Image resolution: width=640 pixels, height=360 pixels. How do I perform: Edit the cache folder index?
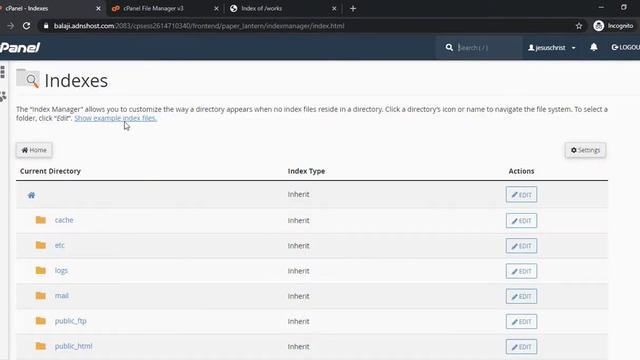521,221
